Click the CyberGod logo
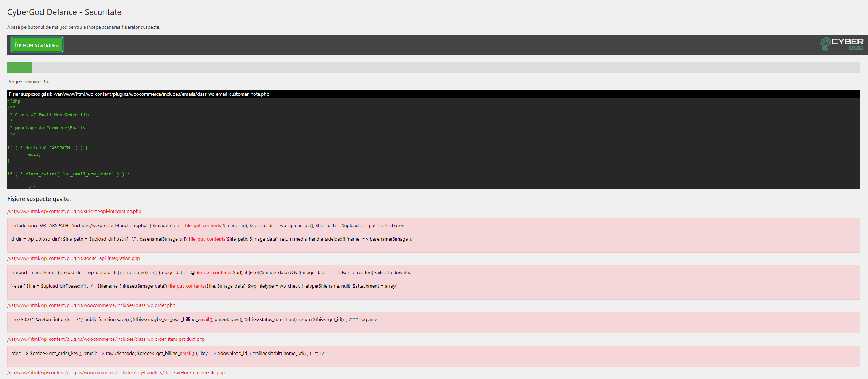This screenshot has width=868, height=379. 841,44
